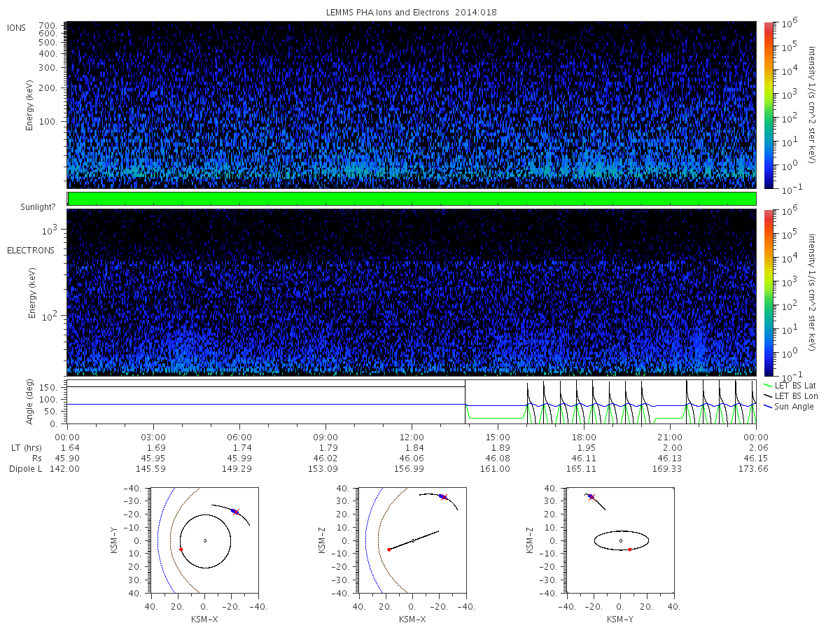Select the LET BS Lon legend entry
Image resolution: width=840 pixels, height=630 pixels.
(x=790, y=396)
